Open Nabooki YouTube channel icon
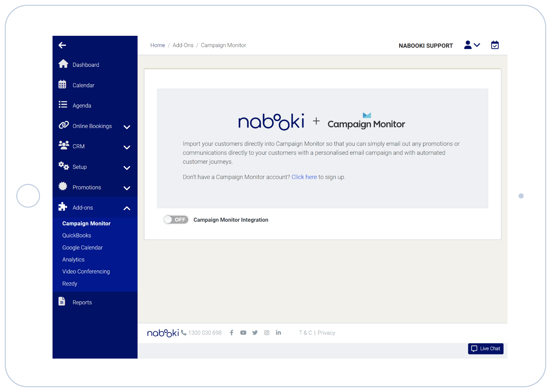The image size is (551, 392). [243, 333]
